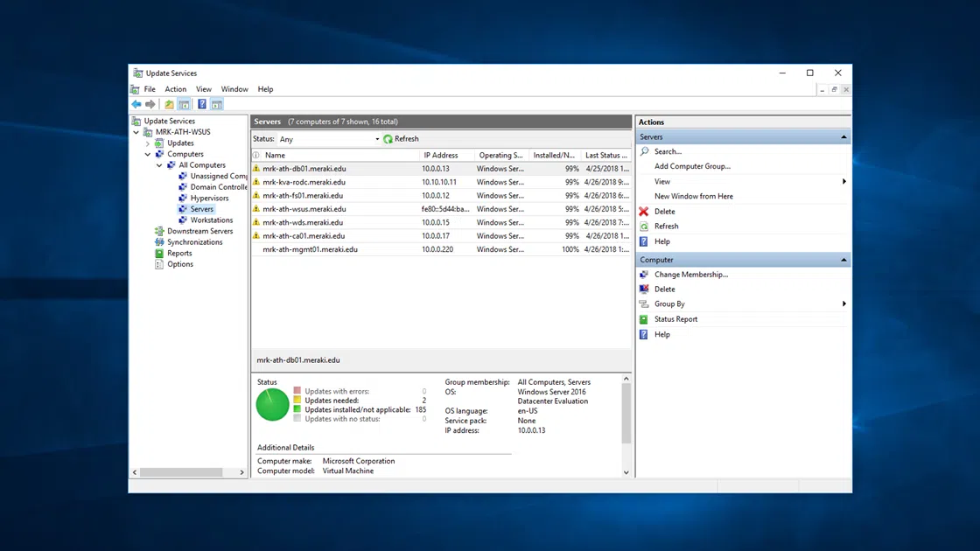This screenshot has height=551, width=980.
Task: Expand the Updates node in the tree
Action: [148, 143]
